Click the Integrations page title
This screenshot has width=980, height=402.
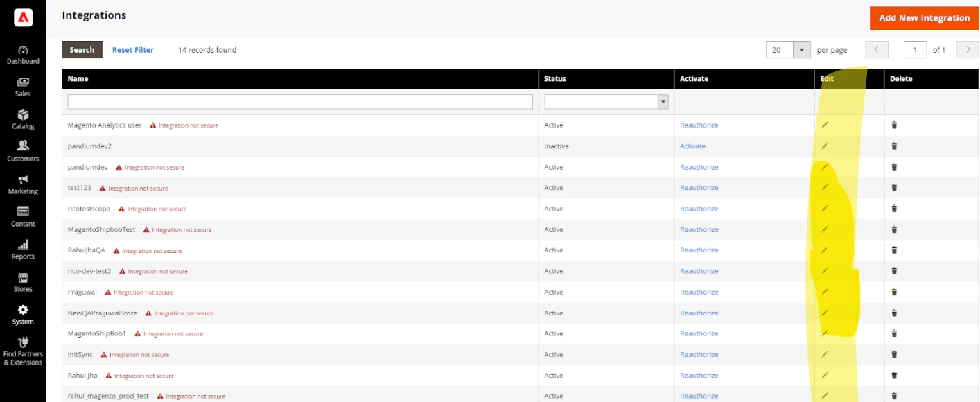(x=94, y=15)
